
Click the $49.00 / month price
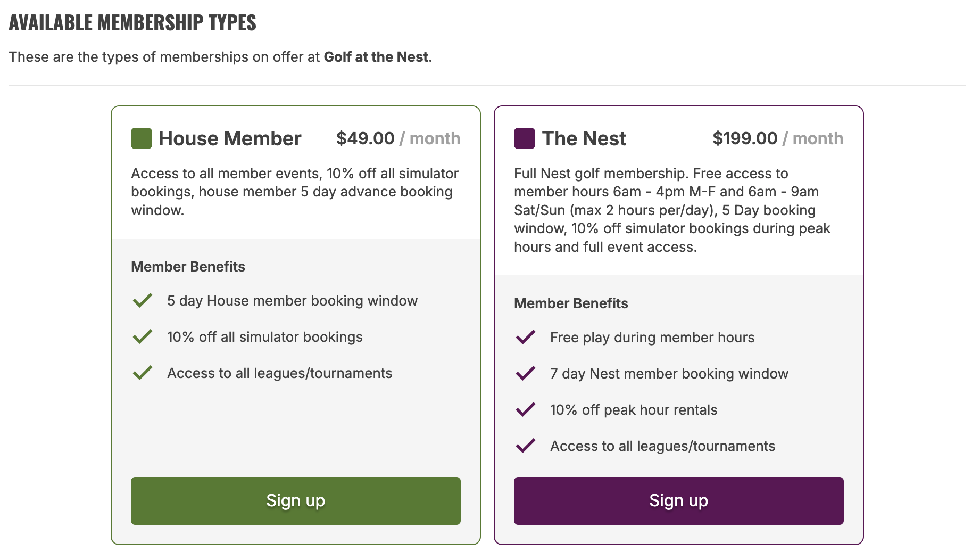(x=398, y=138)
